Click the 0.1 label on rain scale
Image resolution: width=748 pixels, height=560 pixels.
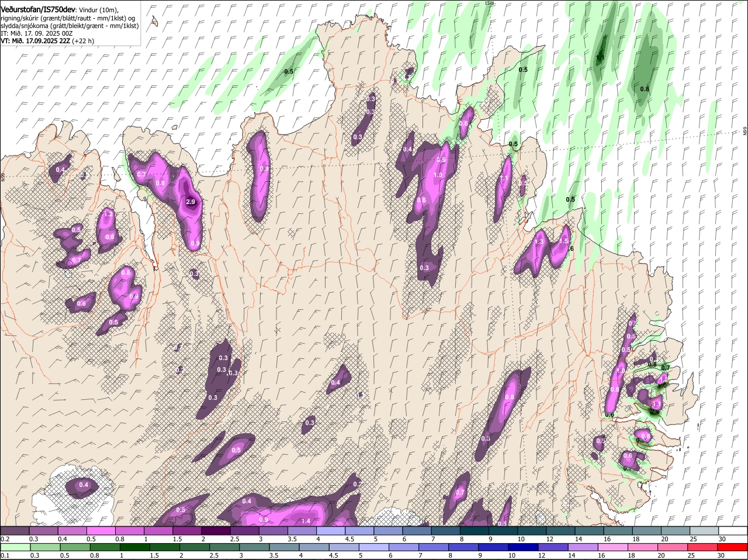click(5, 555)
